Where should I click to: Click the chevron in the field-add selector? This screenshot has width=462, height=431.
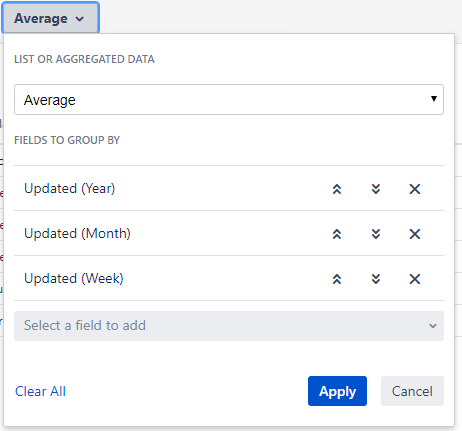point(433,326)
